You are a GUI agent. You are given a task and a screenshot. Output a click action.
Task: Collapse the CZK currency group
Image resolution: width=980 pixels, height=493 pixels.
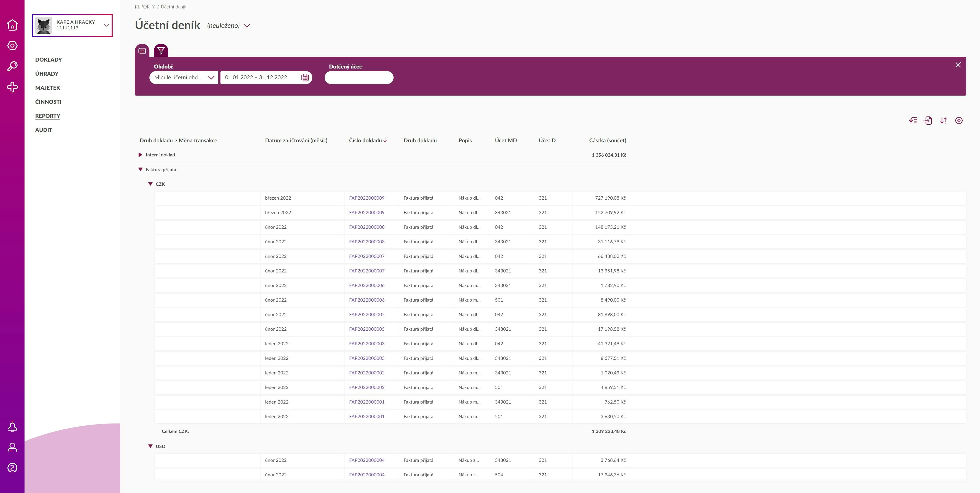(150, 184)
